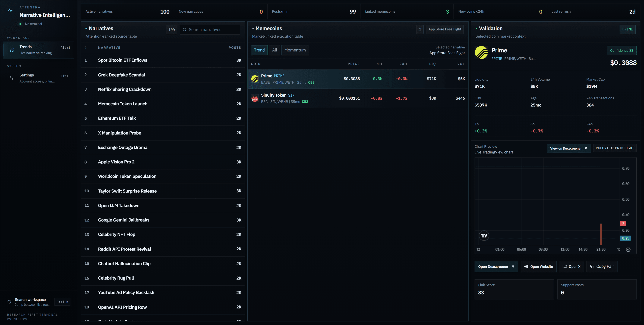Select narrative Celebrity Rug Pull

tap(163, 278)
